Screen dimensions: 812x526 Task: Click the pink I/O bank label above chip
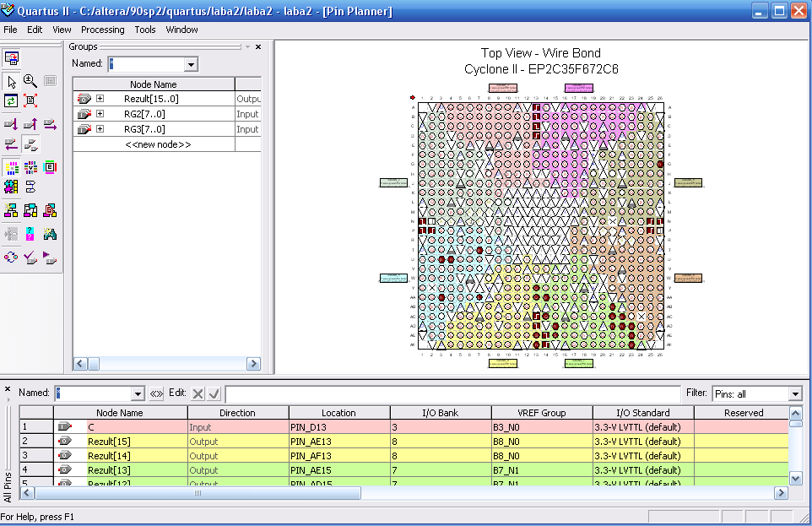tap(503, 88)
